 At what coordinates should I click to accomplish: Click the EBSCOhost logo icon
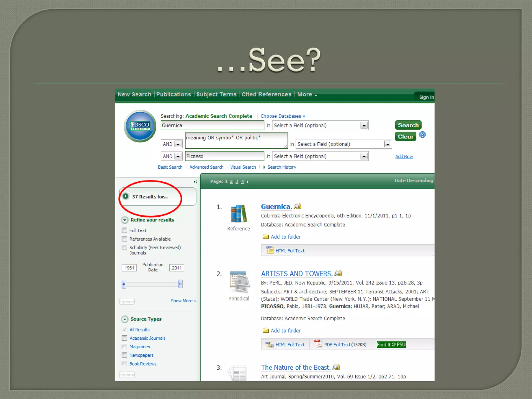[x=140, y=126]
